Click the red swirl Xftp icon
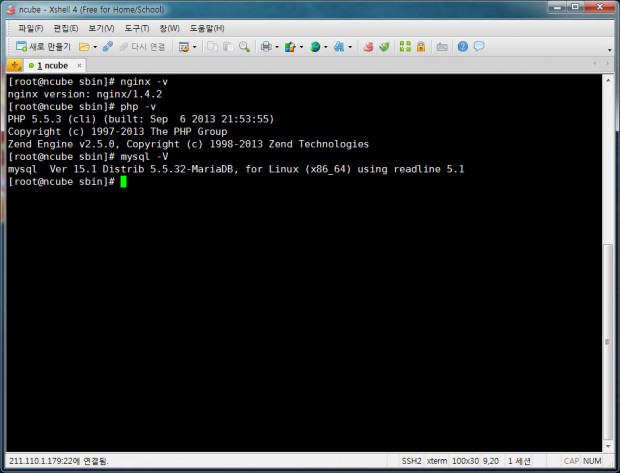Screen dimensions: 620x473 (x=368, y=47)
